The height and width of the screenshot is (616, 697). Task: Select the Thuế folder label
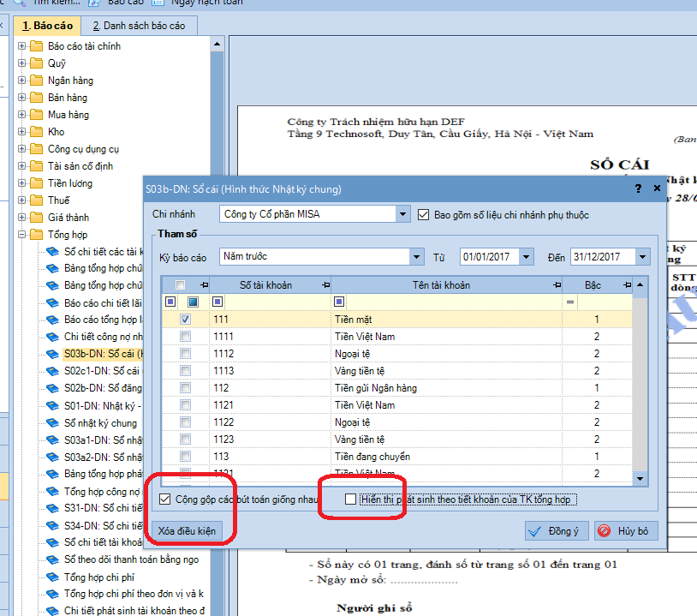[59, 200]
